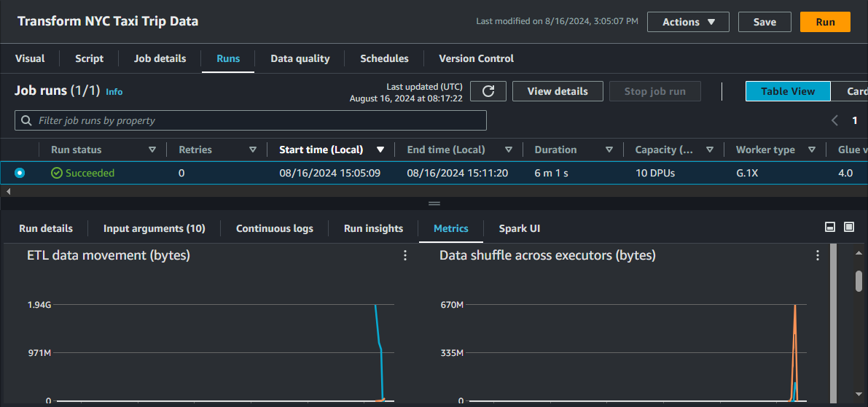Open the Run details tab
Image resolution: width=868 pixels, height=407 pixels.
(46, 229)
